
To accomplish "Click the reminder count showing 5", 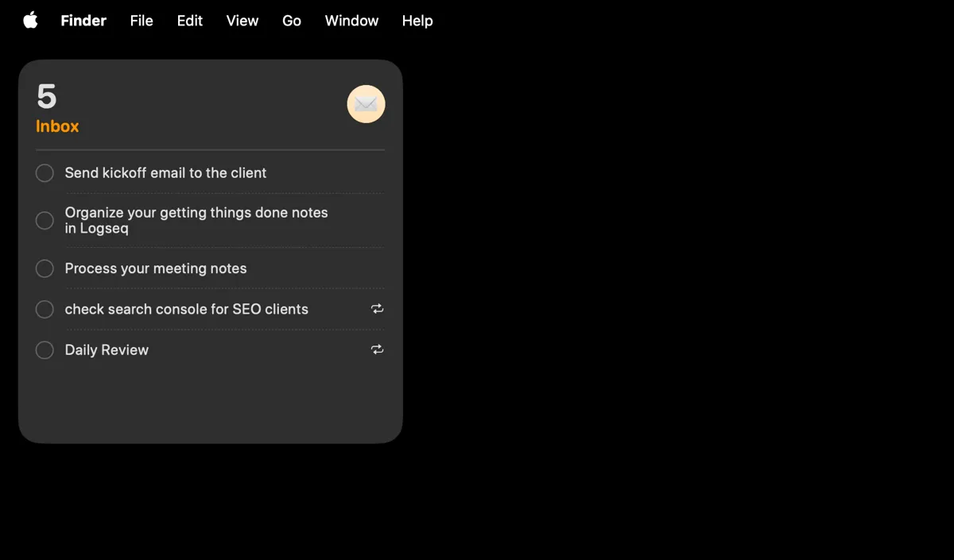I will [x=45, y=96].
